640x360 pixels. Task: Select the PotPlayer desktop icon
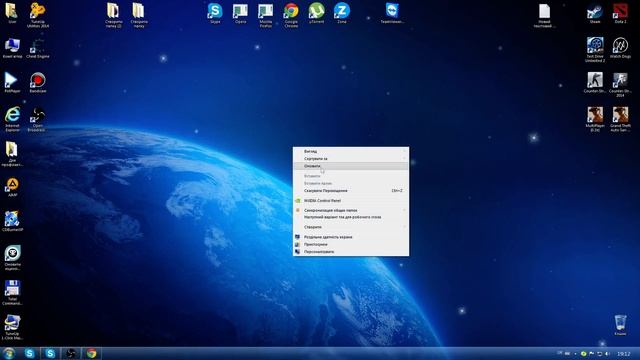pos(12,82)
